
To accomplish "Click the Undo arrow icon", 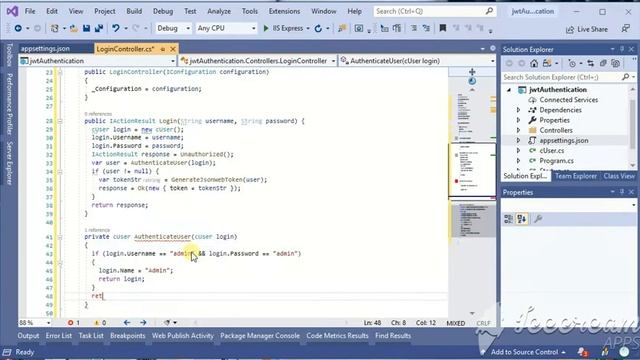I will 116,28.
